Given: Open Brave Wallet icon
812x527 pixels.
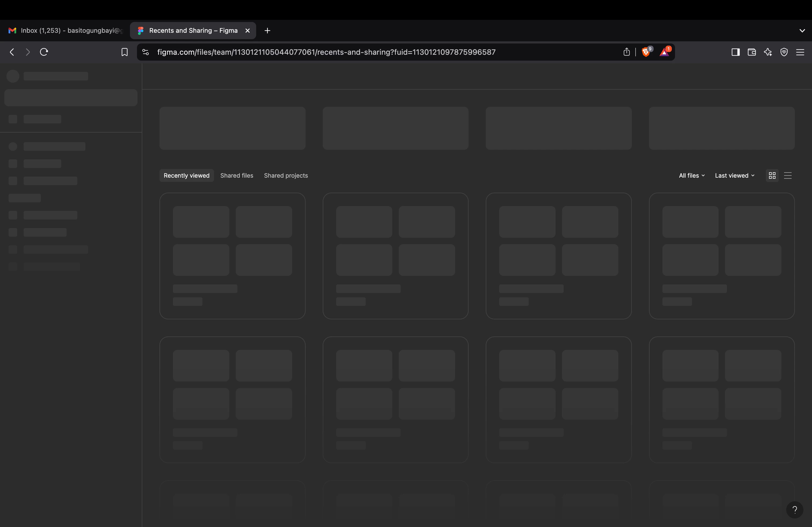Looking at the screenshot, I should (752, 52).
